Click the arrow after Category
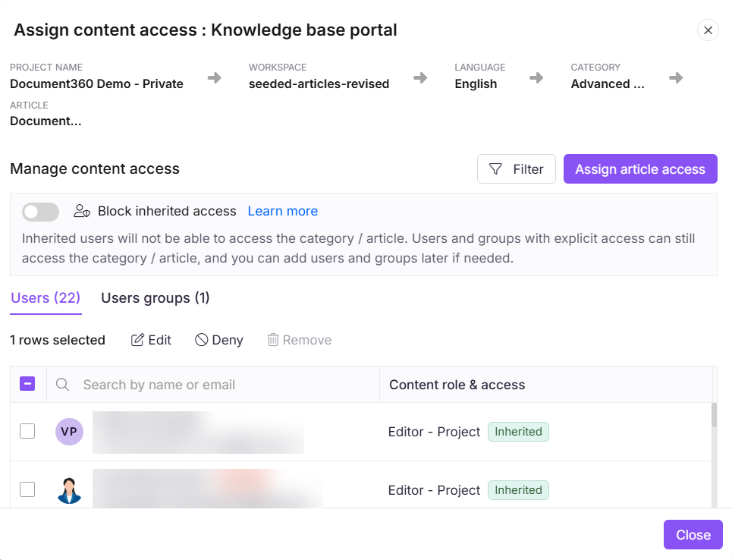732x560 pixels. tap(676, 77)
